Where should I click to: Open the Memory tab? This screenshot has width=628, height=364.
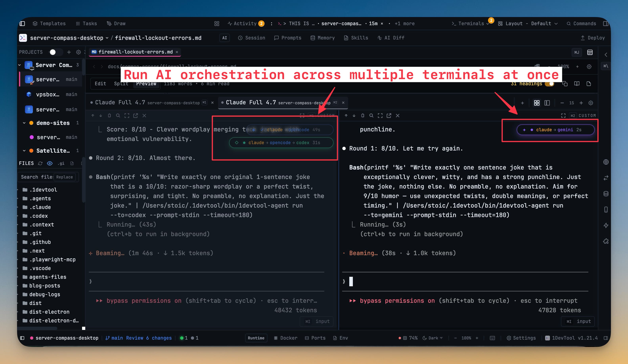coord(323,38)
